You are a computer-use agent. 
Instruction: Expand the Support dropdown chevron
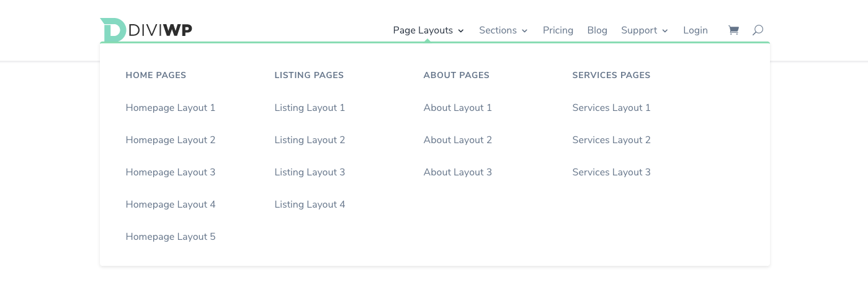(x=665, y=31)
